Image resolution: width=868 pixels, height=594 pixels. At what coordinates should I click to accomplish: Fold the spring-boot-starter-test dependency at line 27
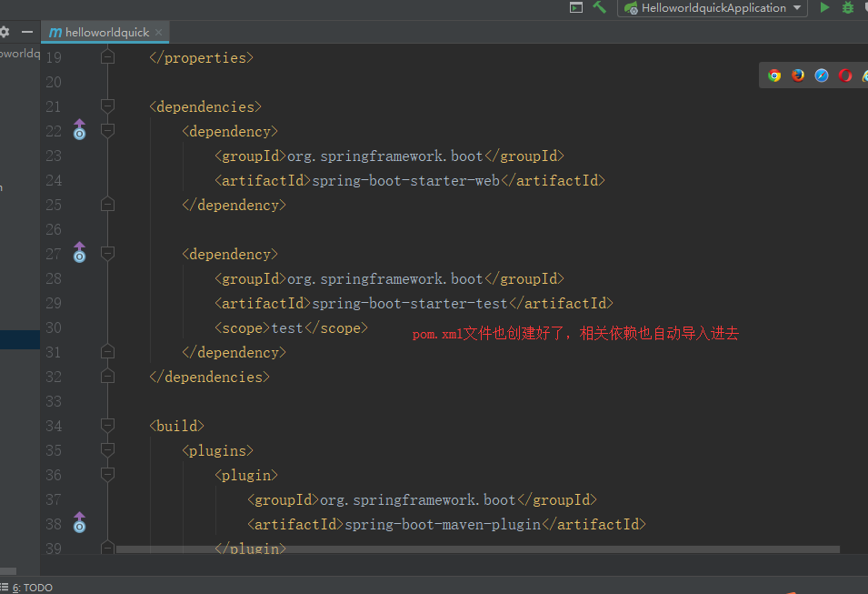click(107, 254)
